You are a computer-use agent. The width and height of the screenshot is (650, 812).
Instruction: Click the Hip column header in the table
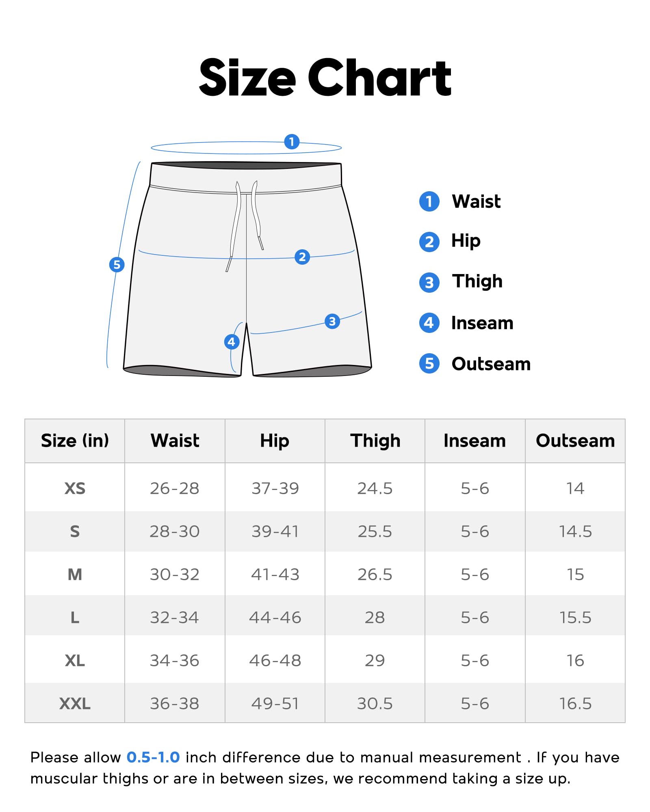point(275,441)
